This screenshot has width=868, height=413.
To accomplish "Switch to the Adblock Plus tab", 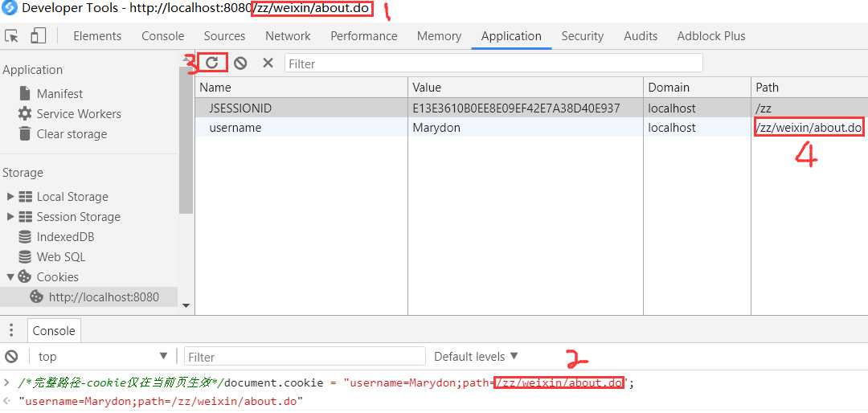I will tap(711, 36).
